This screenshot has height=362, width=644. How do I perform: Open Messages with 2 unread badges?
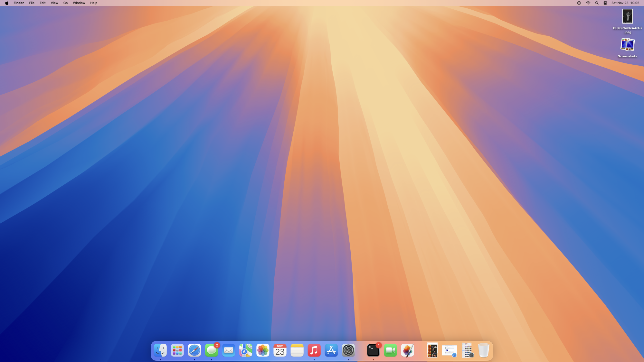coord(212,350)
